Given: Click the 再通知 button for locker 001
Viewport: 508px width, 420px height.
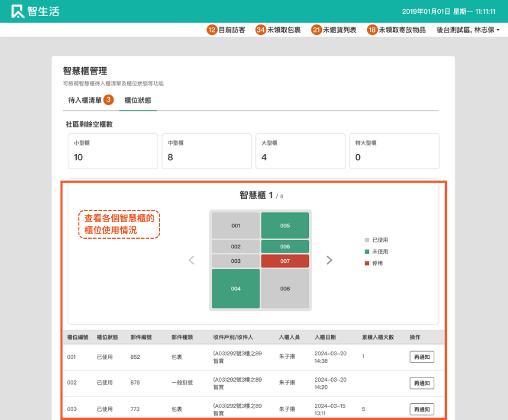Looking at the screenshot, I should coord(422,357).
